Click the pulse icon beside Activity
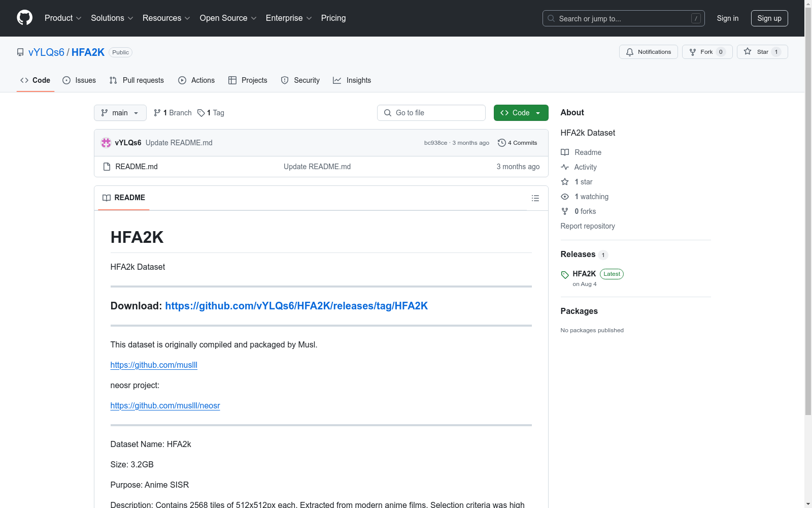The image size is (812, 508). click(x=565, y=167)
